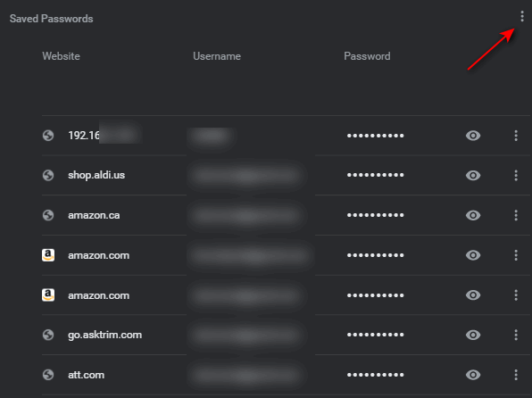Open the amazon.ca website link
The image size is (532, 398).
[x=94, y=215]
